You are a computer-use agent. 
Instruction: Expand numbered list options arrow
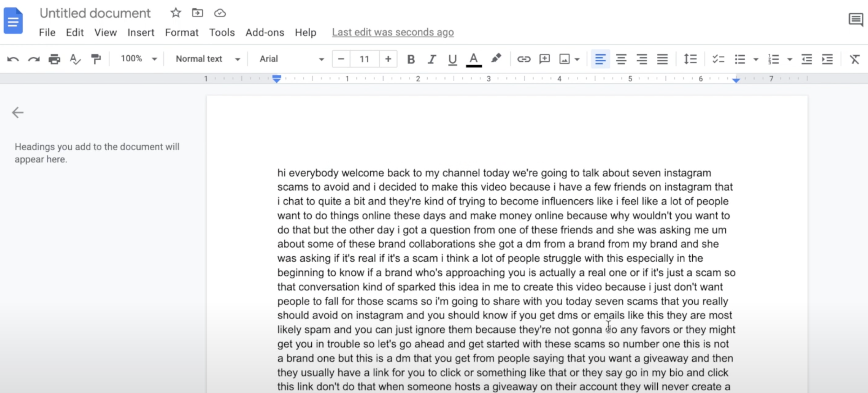[x=790, y=59]
